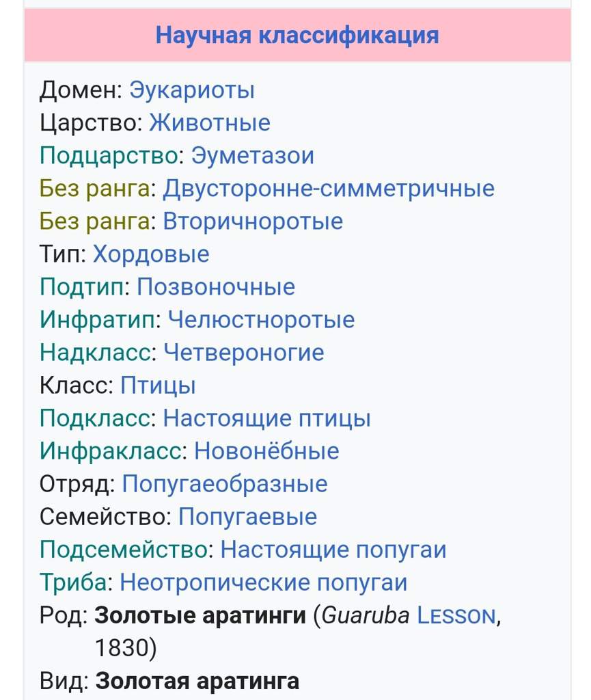Open the Эуметазои link

coord(252,156)
